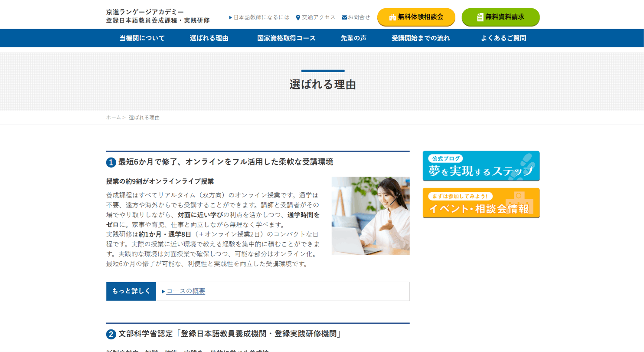
Task: Click the document icon in 無料資料請求 button
Action: pos(480,17)
